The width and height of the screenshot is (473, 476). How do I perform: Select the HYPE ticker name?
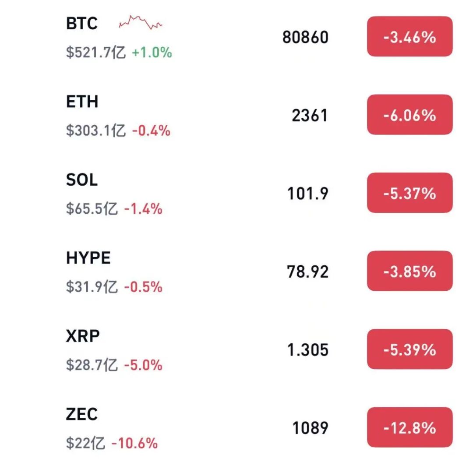[88, 258]
